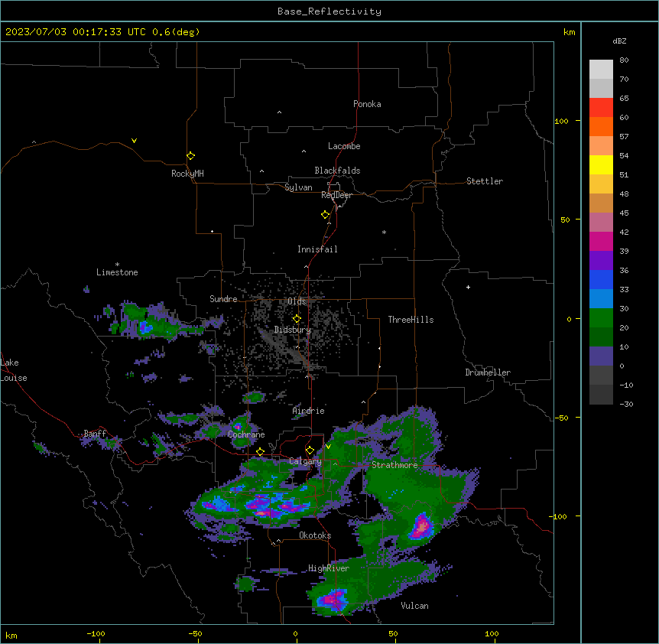Click the Okotoks label
Viewport: 659px width, 644px height.
tap(315, 535)
